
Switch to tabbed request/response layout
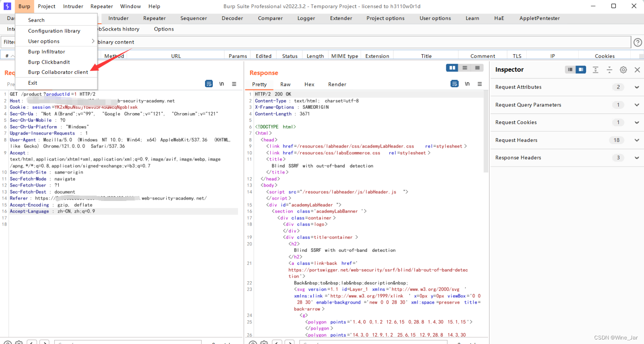coord(477,68)
